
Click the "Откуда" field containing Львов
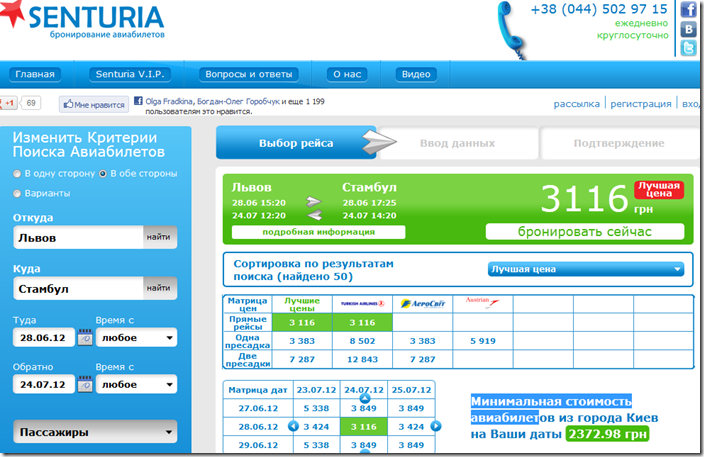[78, 238]
